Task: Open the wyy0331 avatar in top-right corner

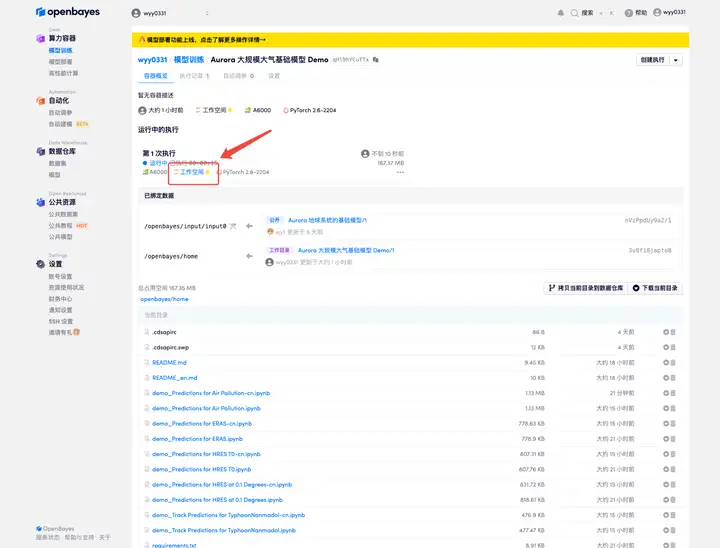Action: coord(657,12)
